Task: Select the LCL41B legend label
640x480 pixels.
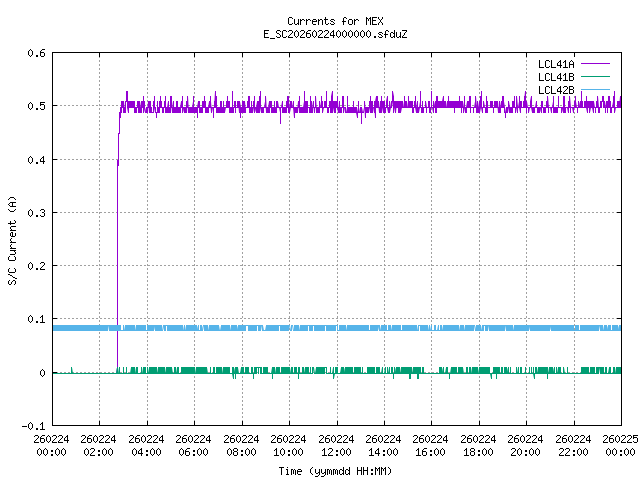Action: tap(555, 77)
